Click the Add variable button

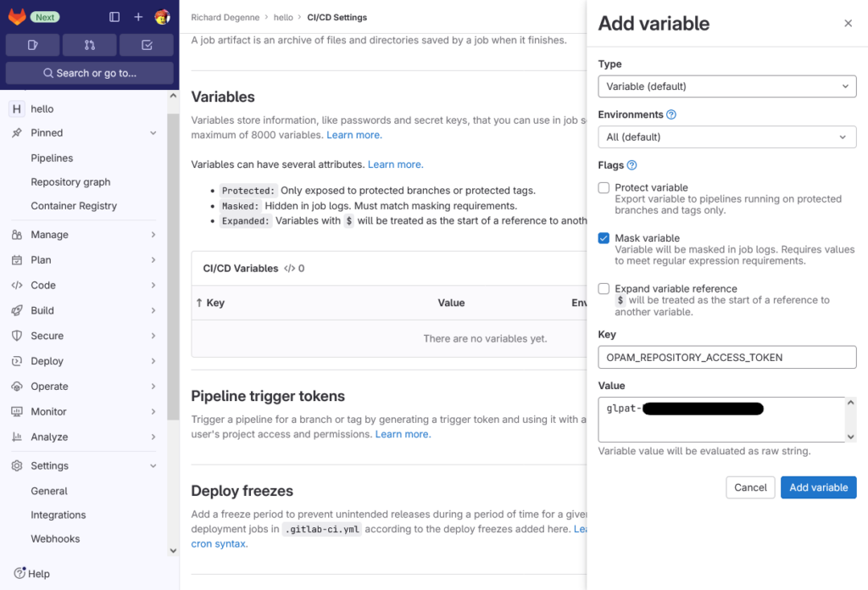pyautogui.click(x=818, y=487)
